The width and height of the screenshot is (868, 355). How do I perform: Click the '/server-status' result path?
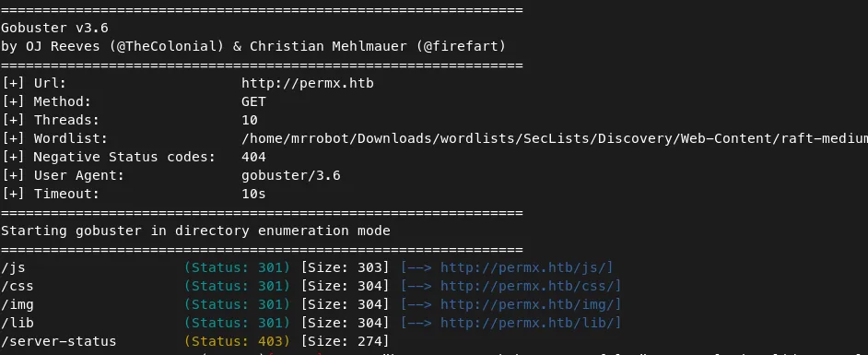pyautogui.click(x=59, y=341)
